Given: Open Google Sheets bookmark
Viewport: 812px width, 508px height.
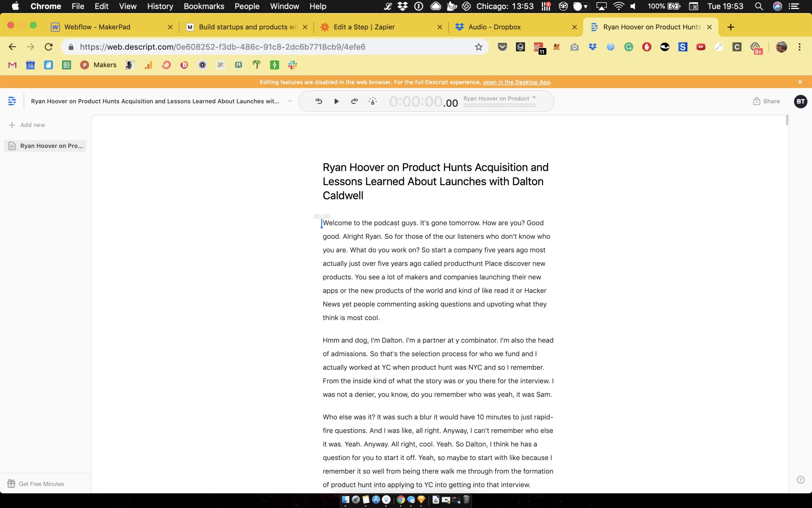Looking at the screenshot, I should (x=66, y=65).
